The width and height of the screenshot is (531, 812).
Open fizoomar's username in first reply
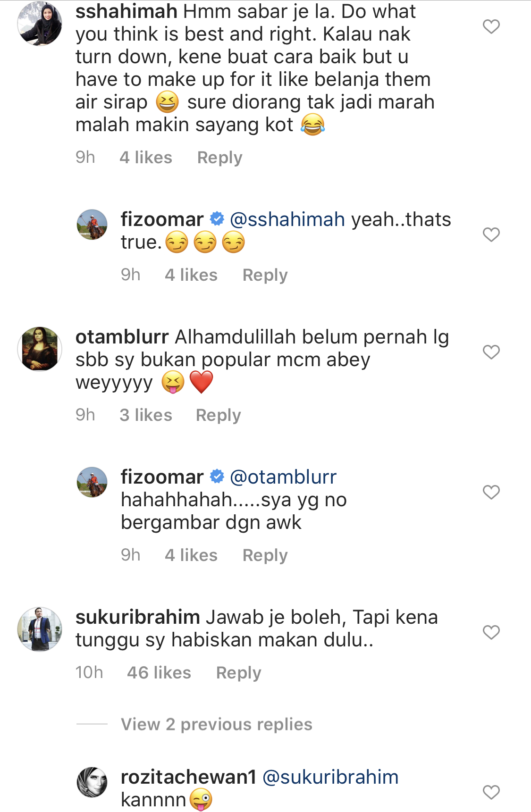pyautogui.click(x=162, y=220)
